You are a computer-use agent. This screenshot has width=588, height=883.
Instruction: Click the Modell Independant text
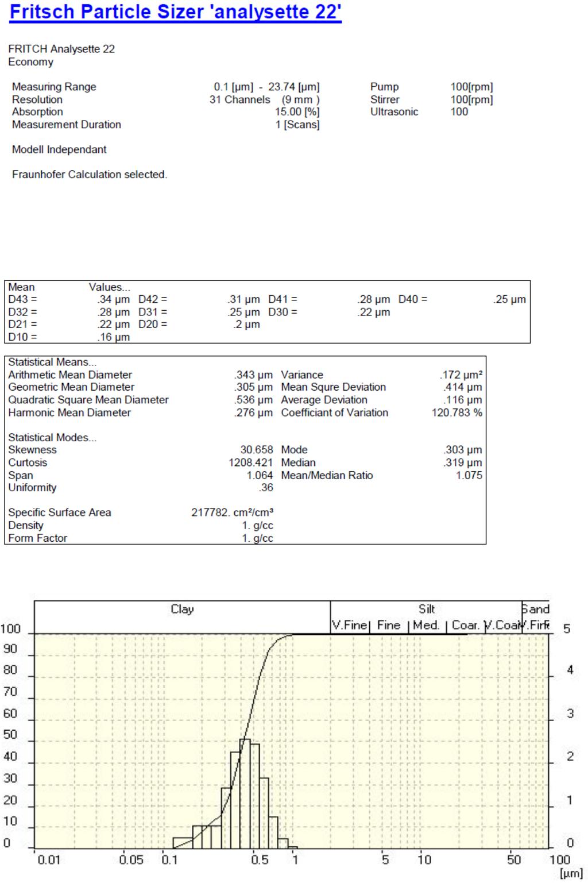pyautogui.click(x=59, y=149)
